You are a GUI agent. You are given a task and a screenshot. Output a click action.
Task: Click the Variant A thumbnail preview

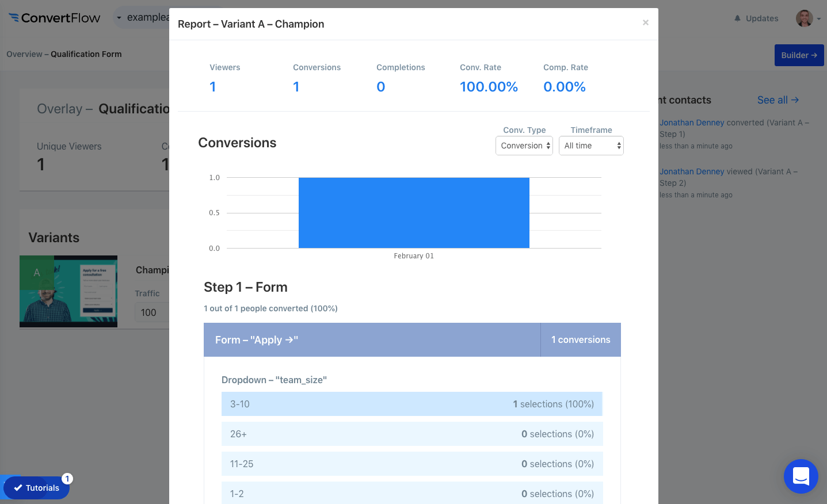(x=68, y=291)
